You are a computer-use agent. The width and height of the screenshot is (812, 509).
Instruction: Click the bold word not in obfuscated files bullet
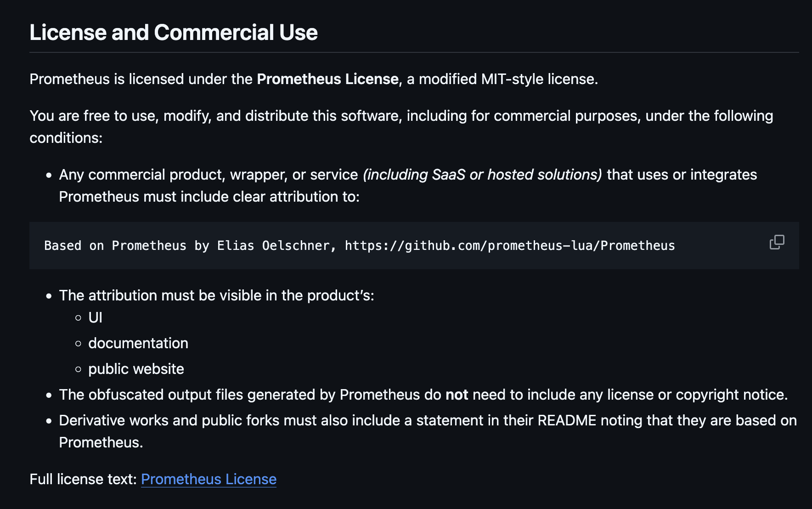pyautogui.click(x=457, y=395)
